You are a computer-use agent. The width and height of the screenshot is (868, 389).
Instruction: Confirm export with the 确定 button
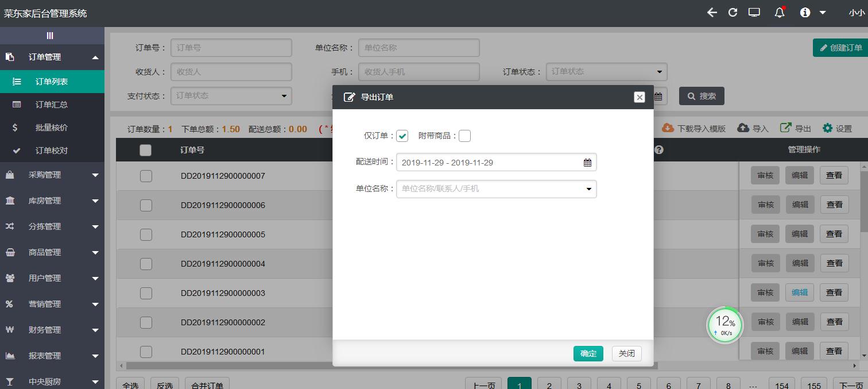tap(588, 353)
